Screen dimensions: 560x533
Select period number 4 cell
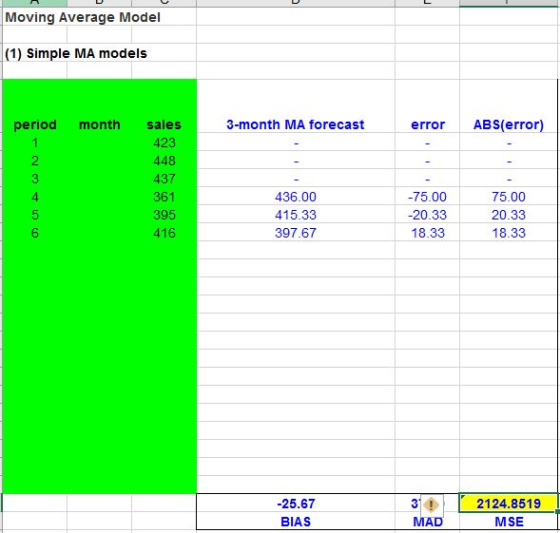click(x=35, y=197)
